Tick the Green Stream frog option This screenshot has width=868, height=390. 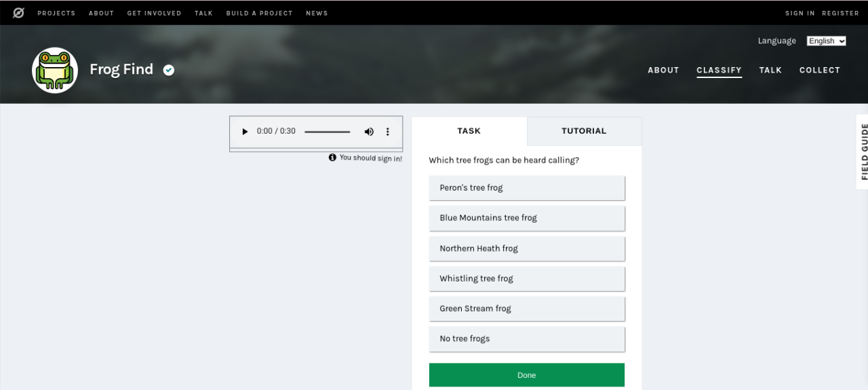coord(527,309)
